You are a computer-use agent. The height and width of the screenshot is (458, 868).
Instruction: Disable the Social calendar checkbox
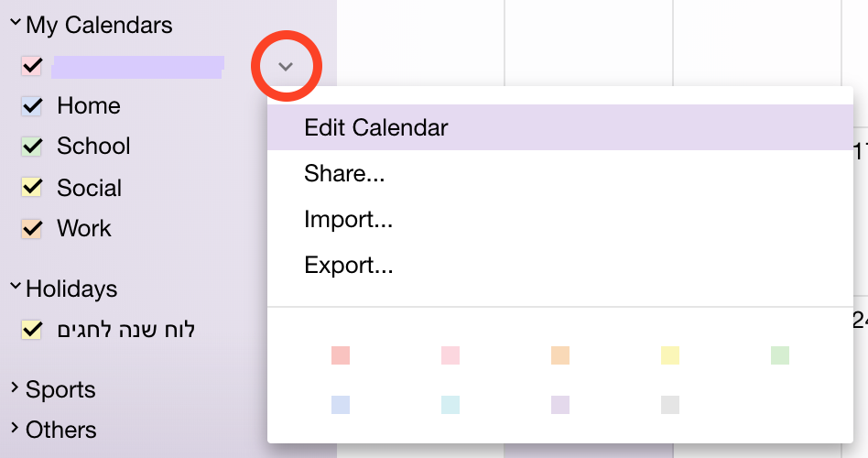32,188
